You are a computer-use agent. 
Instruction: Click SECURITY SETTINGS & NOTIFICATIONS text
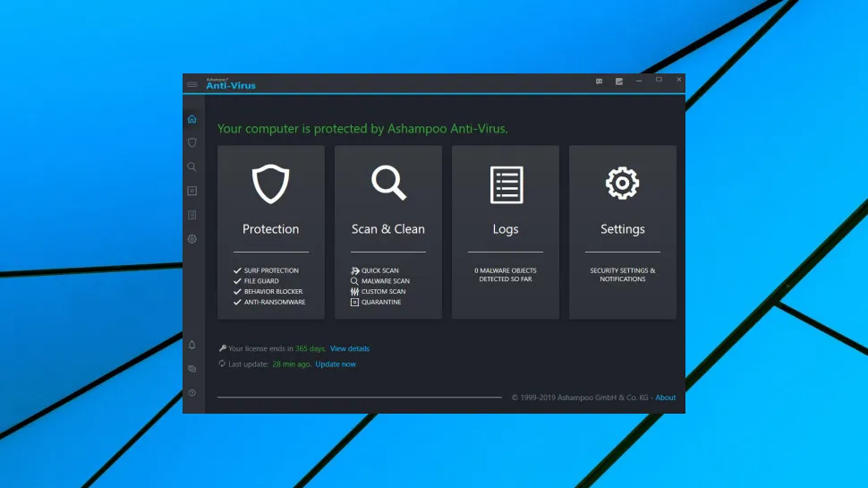pyautogui.click(x=623, y=275)
